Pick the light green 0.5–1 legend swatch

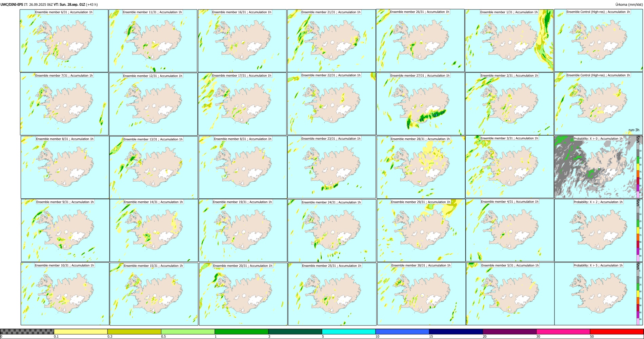tap(188, 332)
